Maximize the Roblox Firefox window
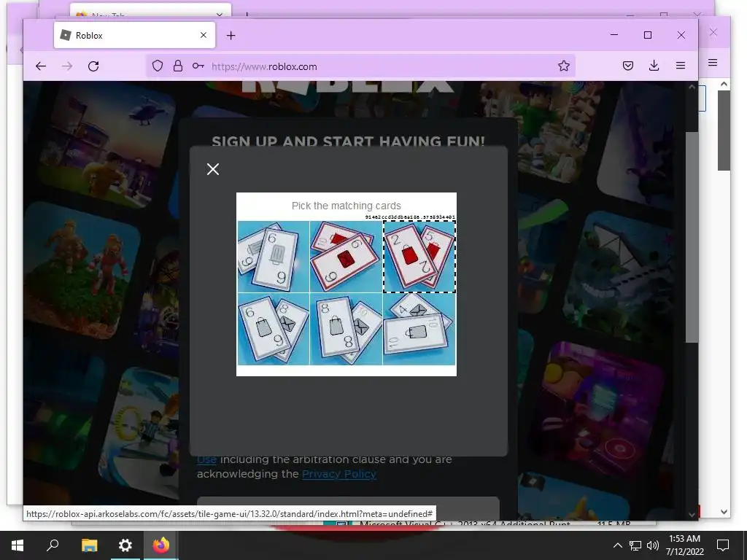Viewport: 747px width, 560px height. click(x=648, y=35)
